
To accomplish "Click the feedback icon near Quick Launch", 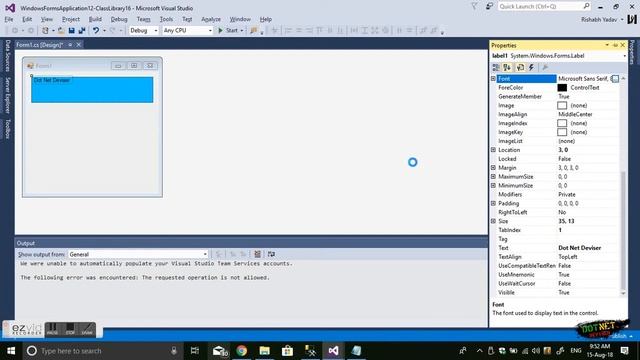I will tap(489, 7).
